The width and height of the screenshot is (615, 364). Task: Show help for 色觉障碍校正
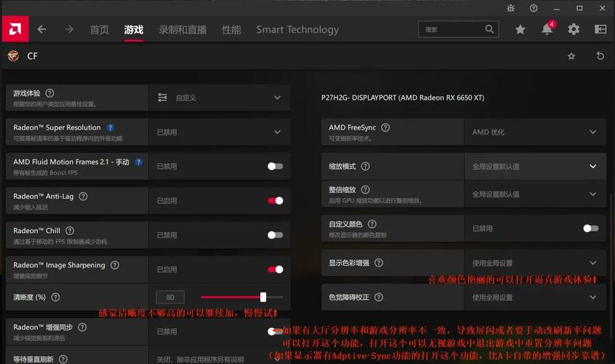(x=378, y=297)
